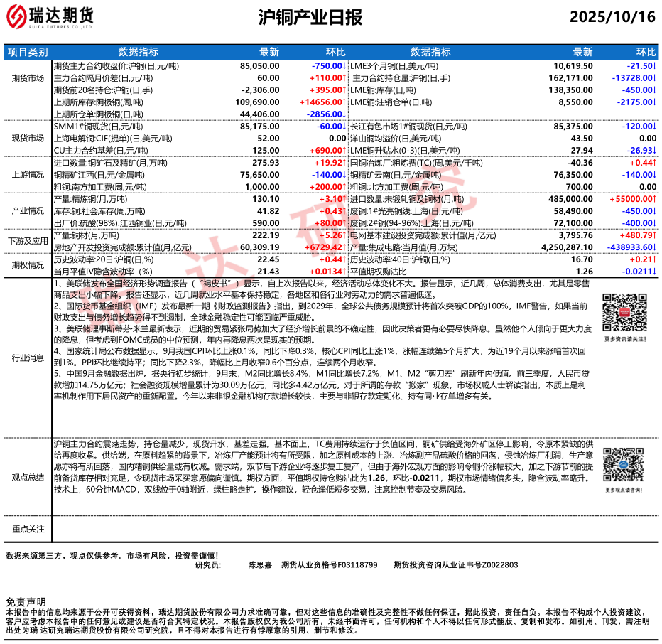Select the 产业情况 category cell
Viewport: 662px width, 644px height.
tap(28, 211)
